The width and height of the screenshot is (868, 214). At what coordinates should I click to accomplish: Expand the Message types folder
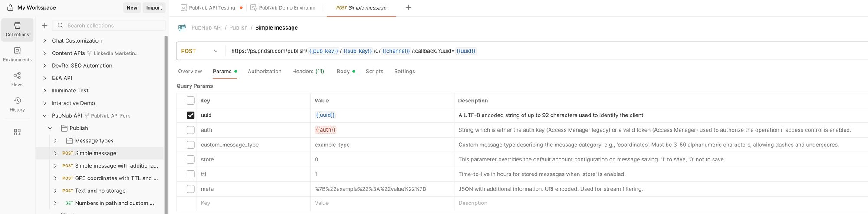pos(55,141)
